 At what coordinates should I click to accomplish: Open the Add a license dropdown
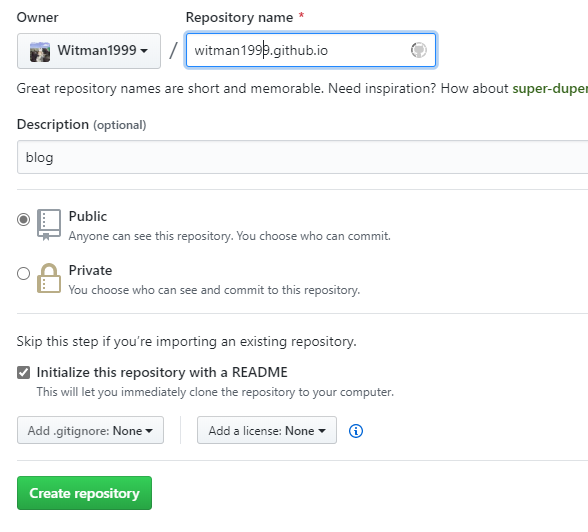[x=267, y=430]
